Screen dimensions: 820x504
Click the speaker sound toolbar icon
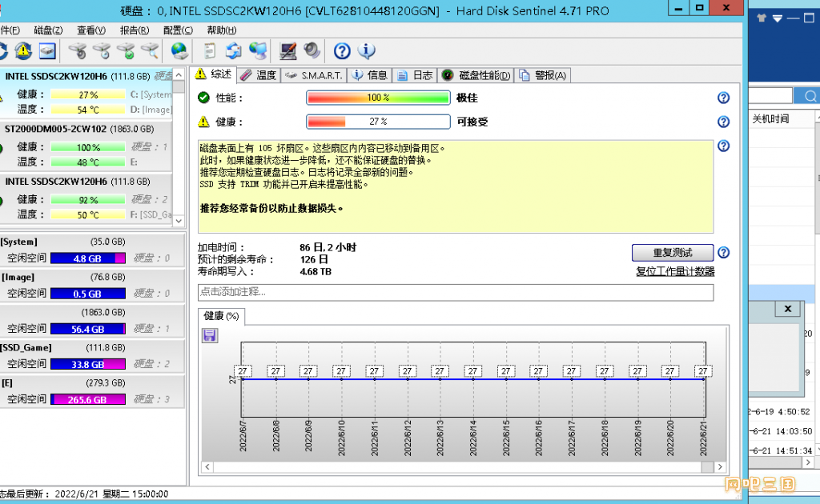312,50
